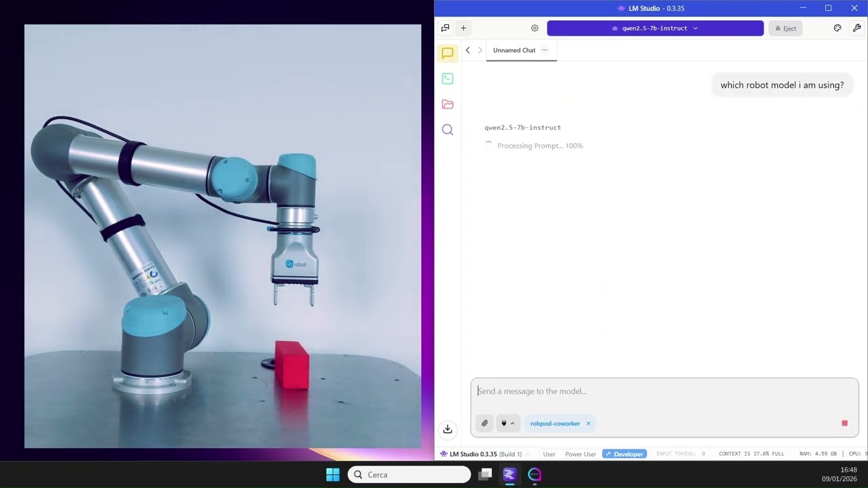Open the LM Studio taskbar icon
The height and width of the screenshot is (488, 868).
(510, 474)
